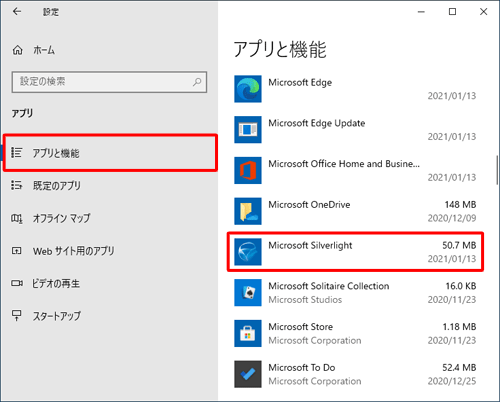
Task: Select the オフライン マップ map icon
Action: tap(17, 218)
